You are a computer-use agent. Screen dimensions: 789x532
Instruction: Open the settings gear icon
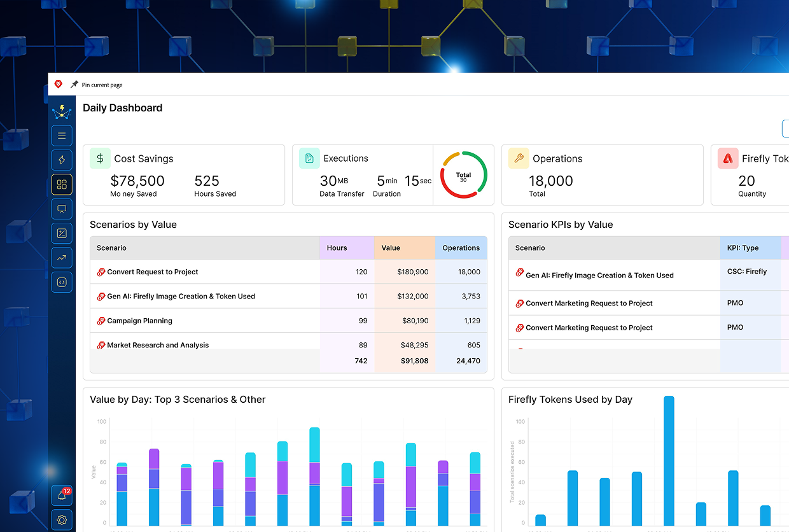click(62, 520)
